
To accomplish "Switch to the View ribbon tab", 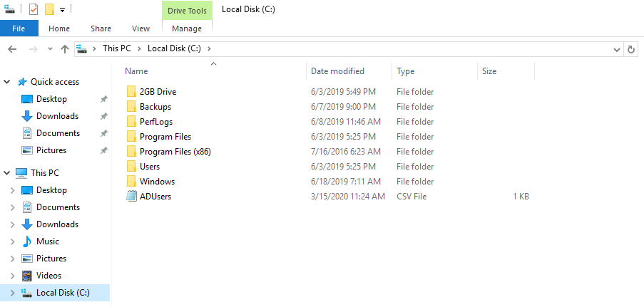I will pos(140,28).
